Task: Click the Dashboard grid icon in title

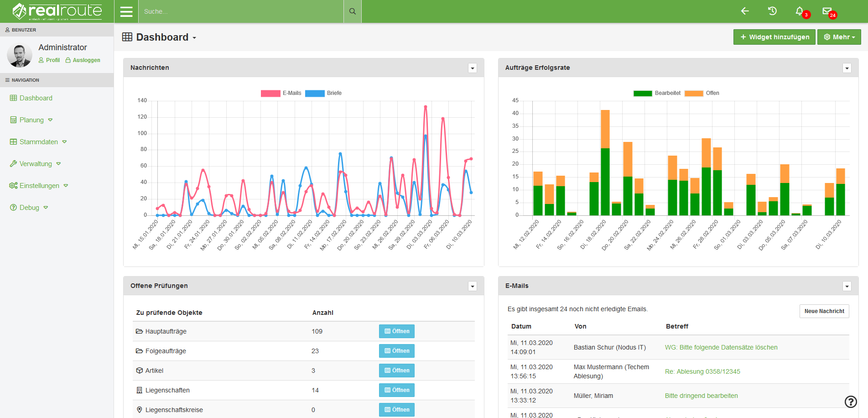Action: [127, 37]
